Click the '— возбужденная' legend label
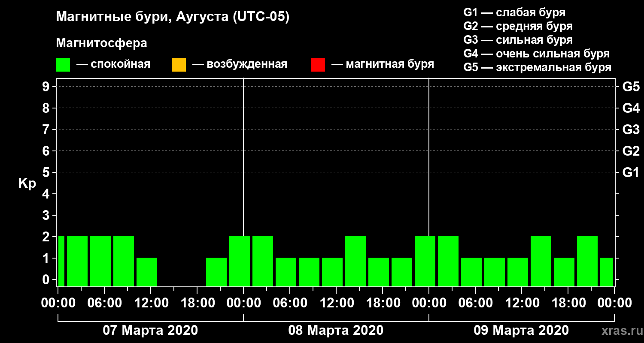 click(x=240, y=64)
